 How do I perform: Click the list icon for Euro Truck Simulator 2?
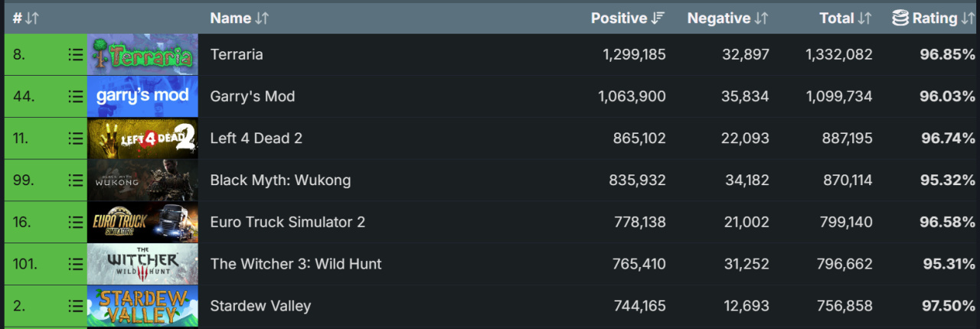(75, 223)
